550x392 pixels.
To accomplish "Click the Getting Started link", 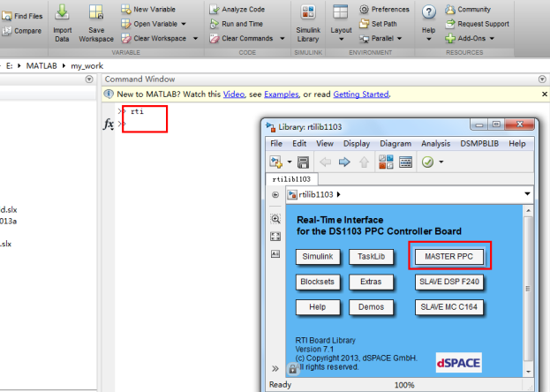I will click(361, 94).
